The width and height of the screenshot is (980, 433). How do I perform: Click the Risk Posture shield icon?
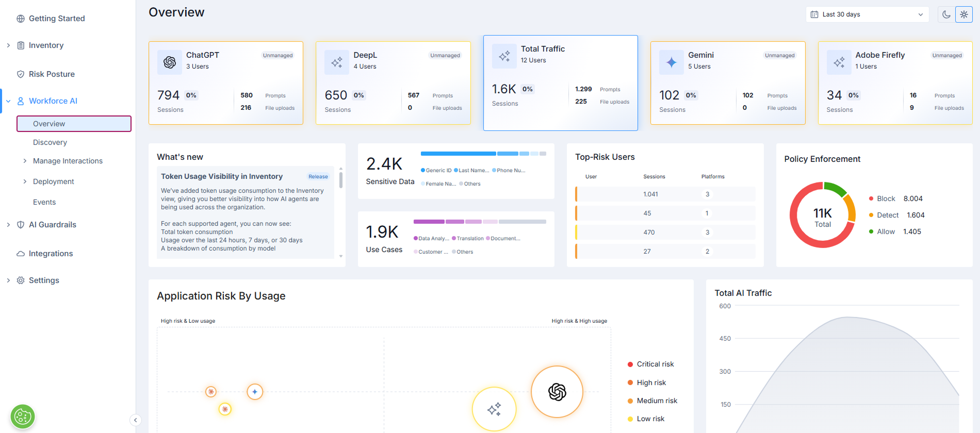click(21, 74)
